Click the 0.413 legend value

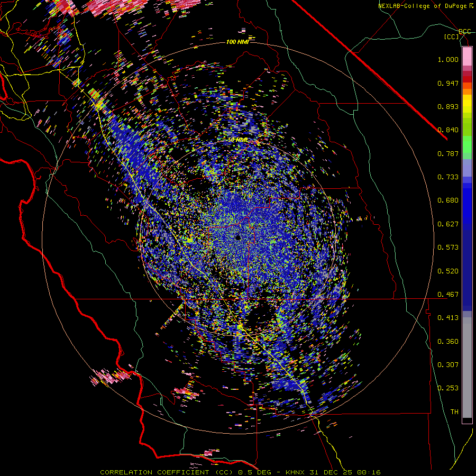coord(448,318)
